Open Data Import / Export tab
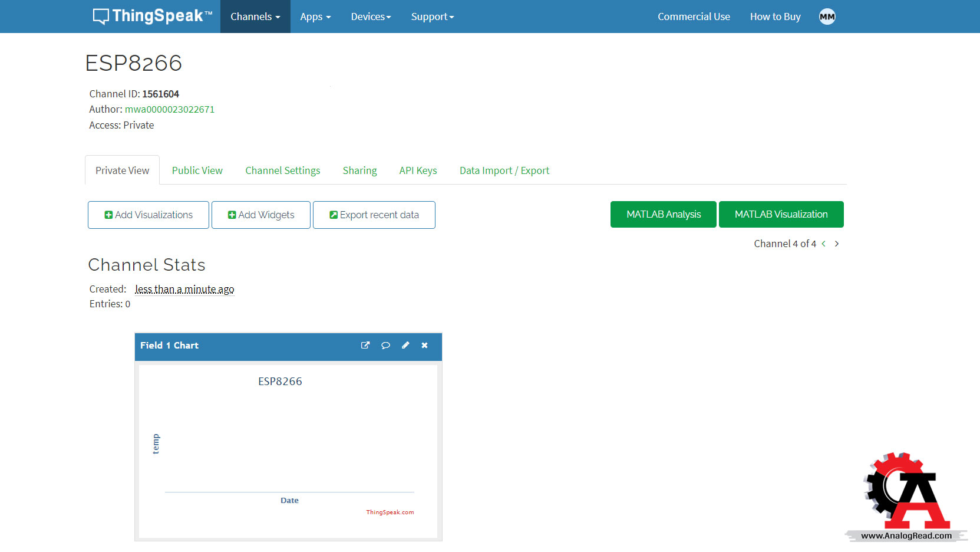Screen dimensions: 980x552 504,170
